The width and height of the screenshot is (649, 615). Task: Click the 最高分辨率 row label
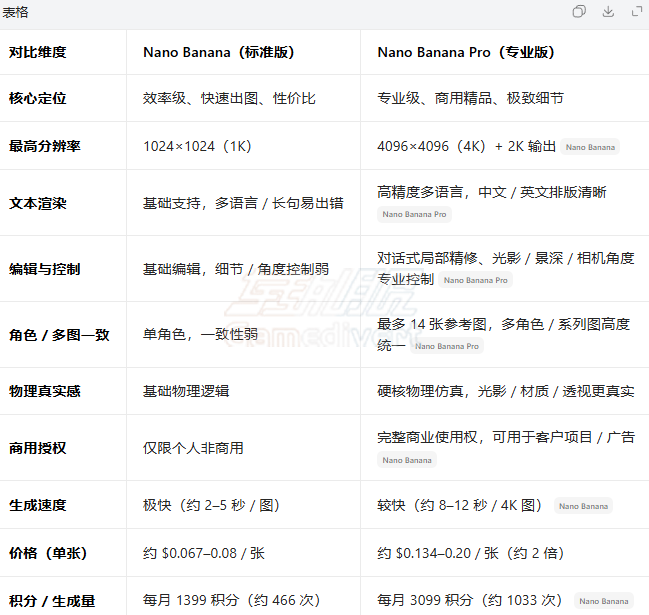coord(45,146)
